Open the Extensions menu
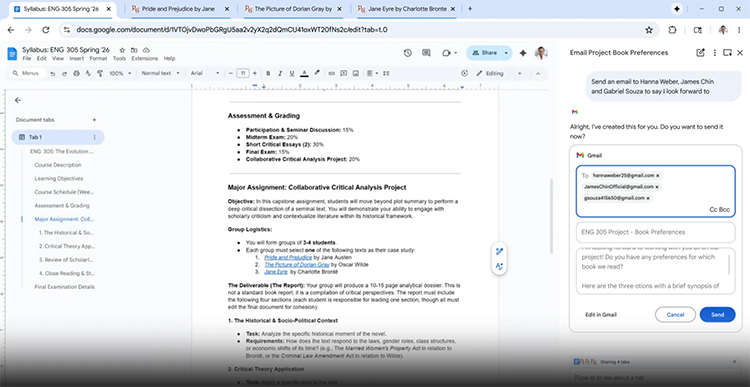Viewport: 750px width, 387px height. [144, 58]
